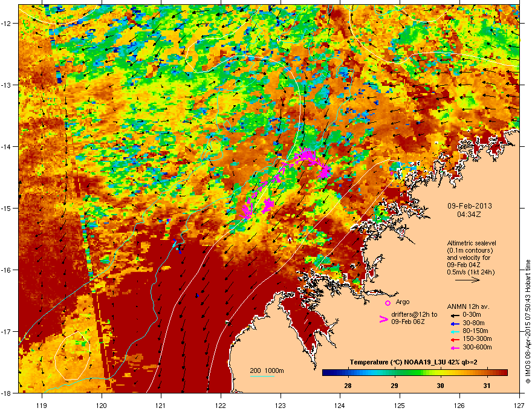
Task: Click the red 150-300m legend arrow
Action: (x=455, y=340)
